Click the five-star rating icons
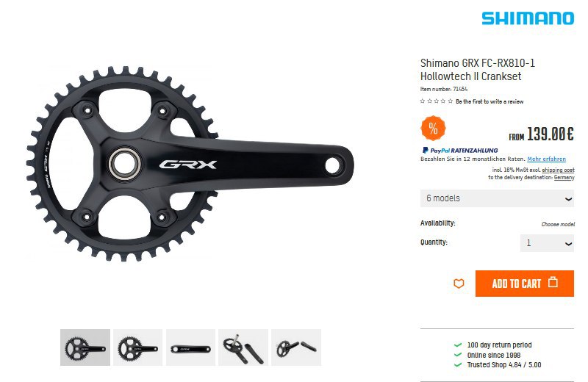This screenshot has height=382, width=588. [437, 101]
